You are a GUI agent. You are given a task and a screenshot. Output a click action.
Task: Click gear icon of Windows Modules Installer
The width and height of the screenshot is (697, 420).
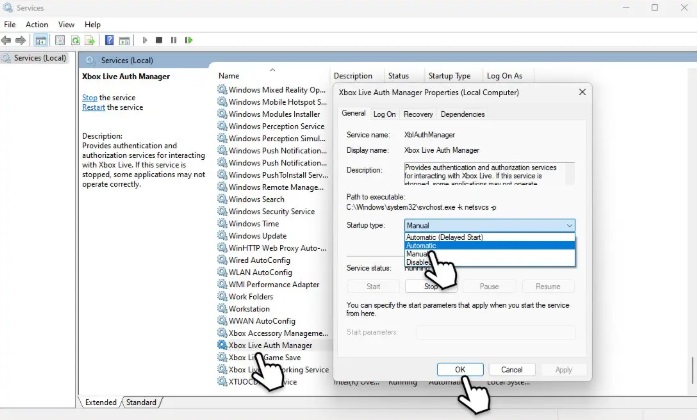point(222,114)
